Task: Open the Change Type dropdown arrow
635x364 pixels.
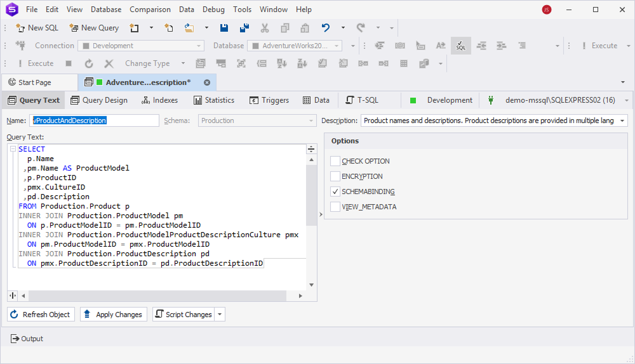Action: click(183, 63)
